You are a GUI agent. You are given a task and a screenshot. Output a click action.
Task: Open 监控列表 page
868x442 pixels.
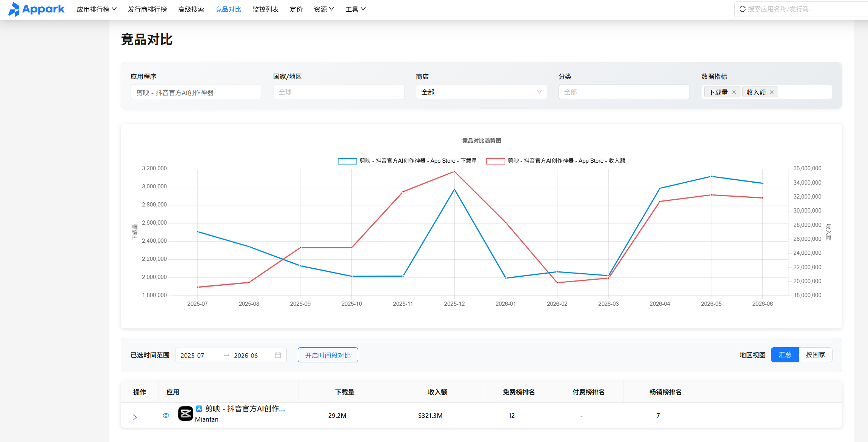265,9
